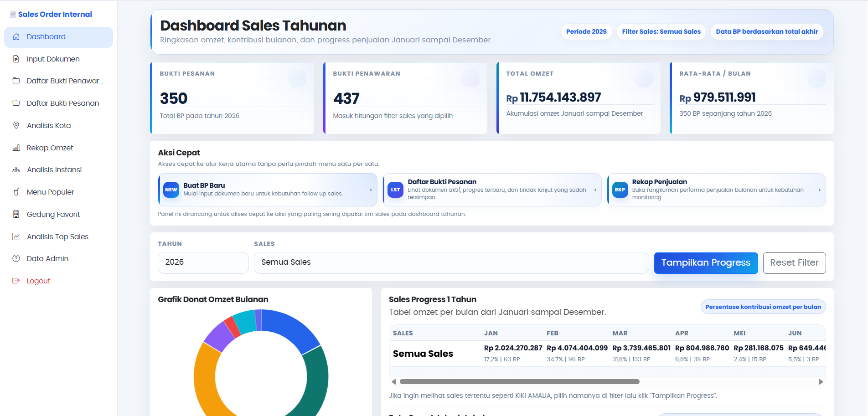Click the Gedung Favorit building icon
This screenshot has height=416, width=868.
click(x=16, y=214)
